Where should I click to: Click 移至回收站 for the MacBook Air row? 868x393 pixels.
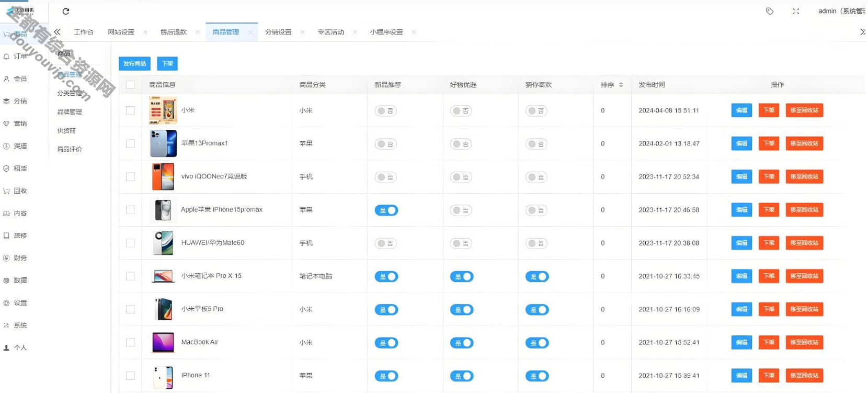tap(804, 342)
